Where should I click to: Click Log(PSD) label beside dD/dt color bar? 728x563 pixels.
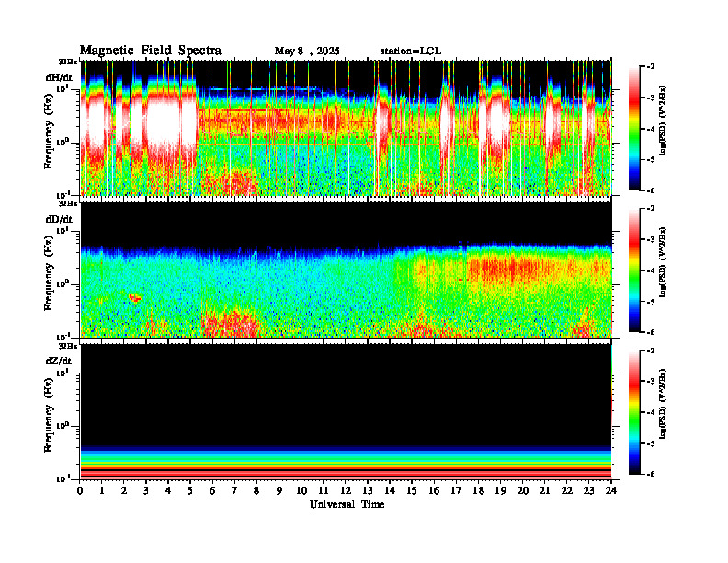click(662, 262)
